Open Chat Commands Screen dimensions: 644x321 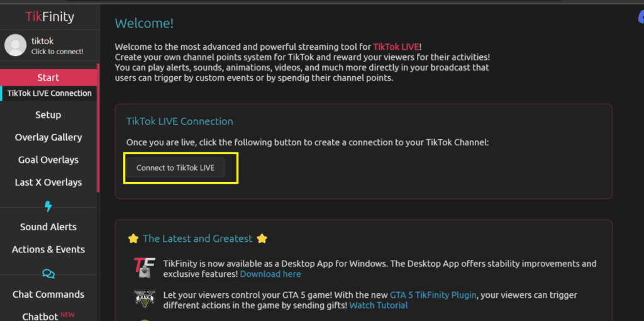coord(48,295)
